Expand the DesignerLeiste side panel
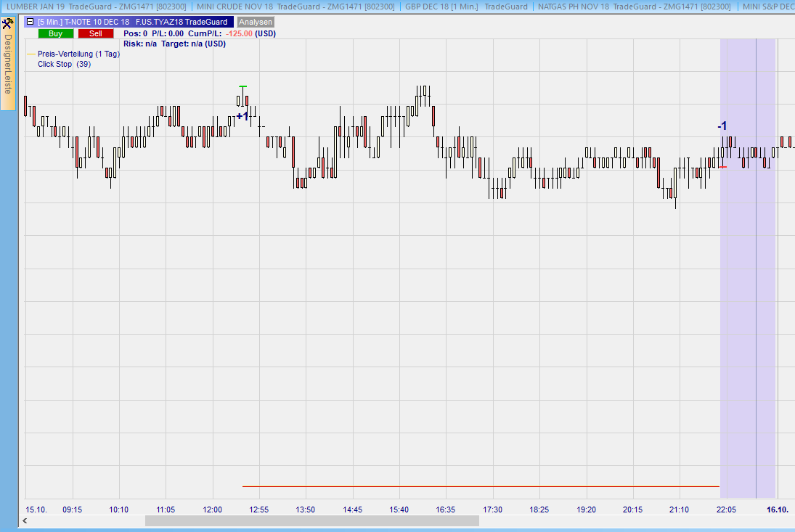795x532 pixels. (8, 64)
